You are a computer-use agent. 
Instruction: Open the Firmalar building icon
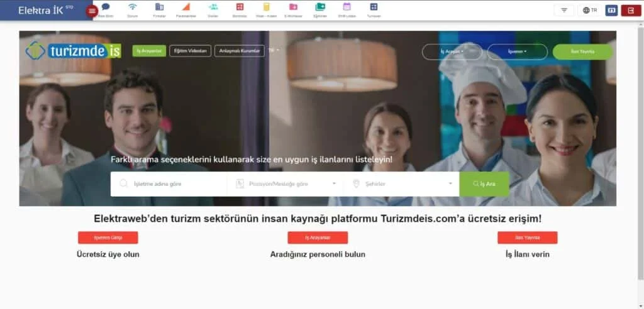click(x=159, y=7)
